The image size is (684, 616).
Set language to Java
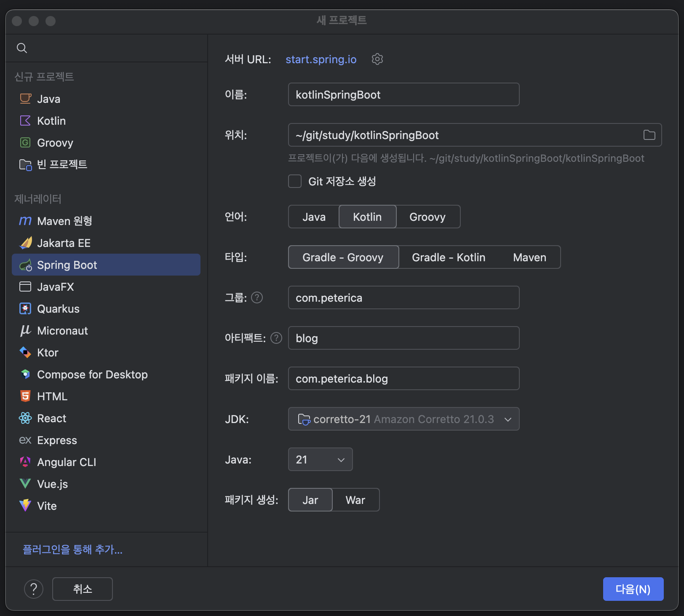[x=314, y=217]
